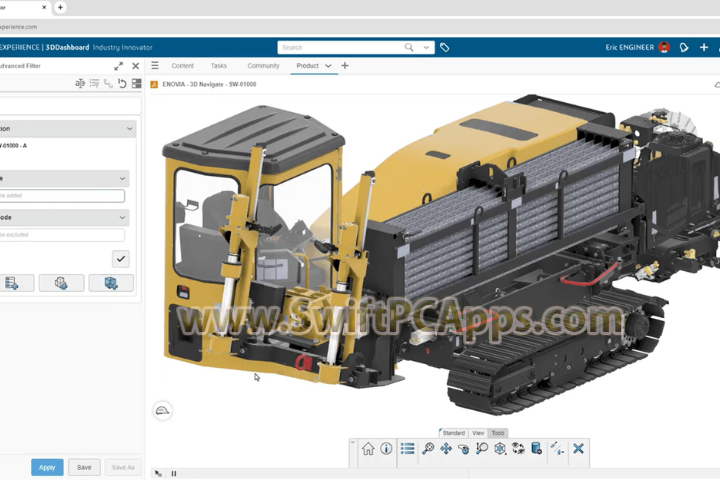Image resolution: width=720 pixels, height=480 pixels.
Task: Collapse the second gray section chevron
Action: click(x=123, y=178)
